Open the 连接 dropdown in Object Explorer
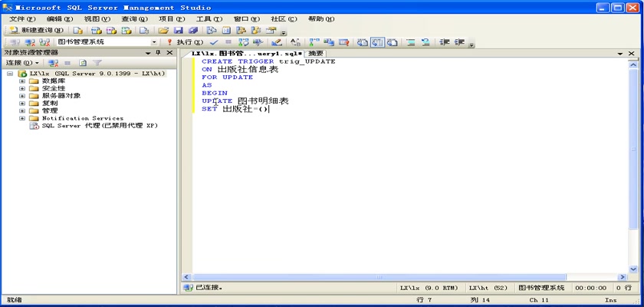 [x=21, y=63]
